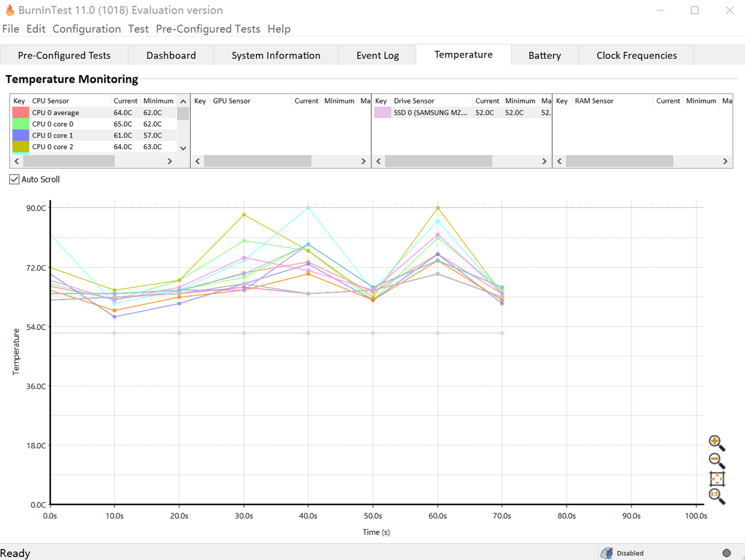Click GPU sensor horizontal scrollbar thumb
Screen dimensions: 745x560
pyautogui.click(x=257, y=161)
